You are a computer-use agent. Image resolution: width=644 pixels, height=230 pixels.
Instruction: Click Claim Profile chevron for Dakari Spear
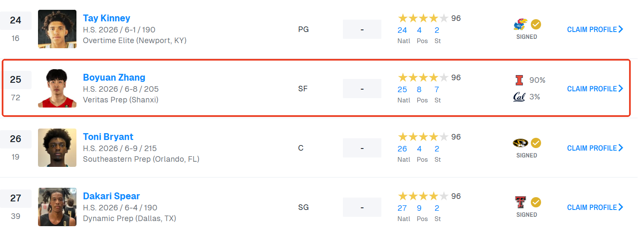point(621,207)
